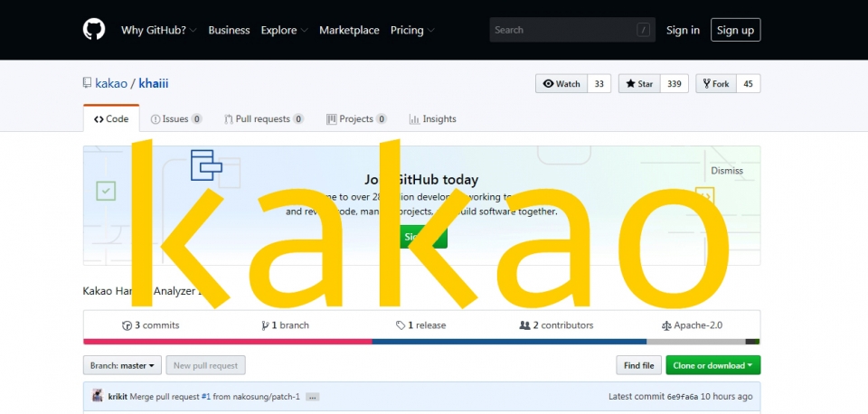View the 1 release page
This screenshot has width=868, height=414.
click(420, 325)
